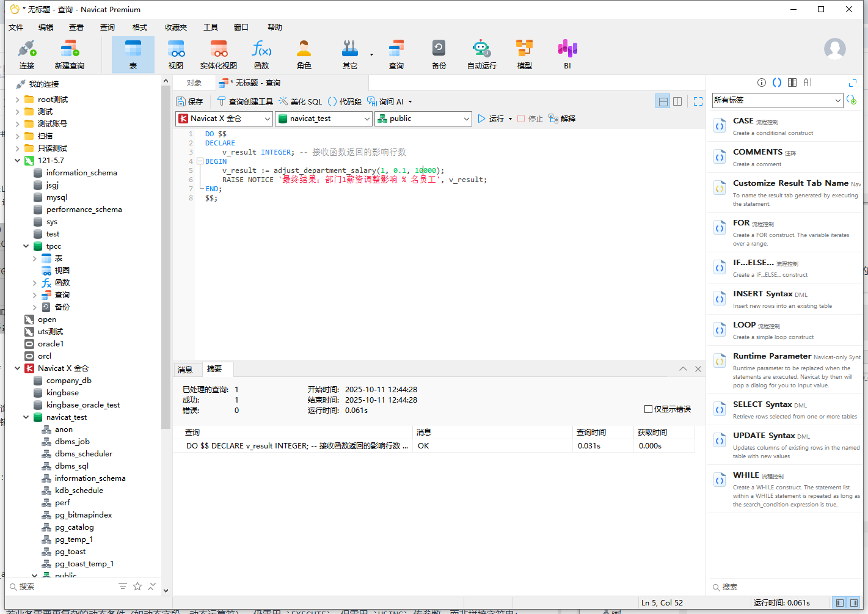Open the 工具 menu
This screenshot has height=614, width=868.
tap(211, 27)
